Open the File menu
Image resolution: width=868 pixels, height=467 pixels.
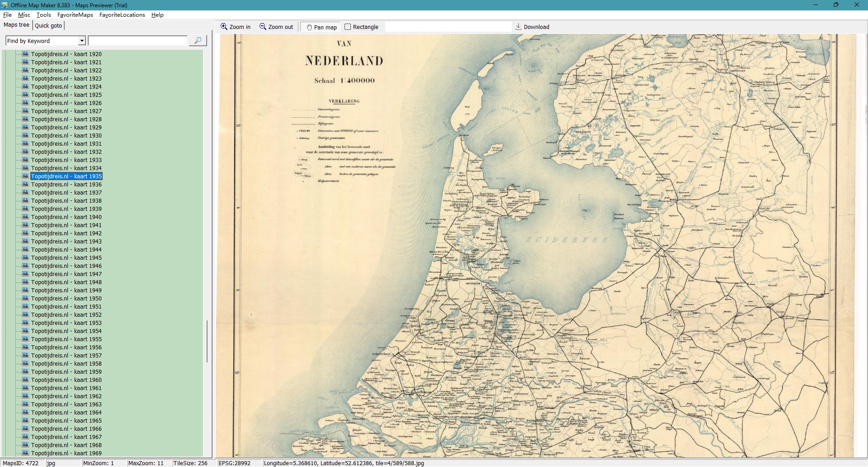pyautogui.click(x=7, y=15)
